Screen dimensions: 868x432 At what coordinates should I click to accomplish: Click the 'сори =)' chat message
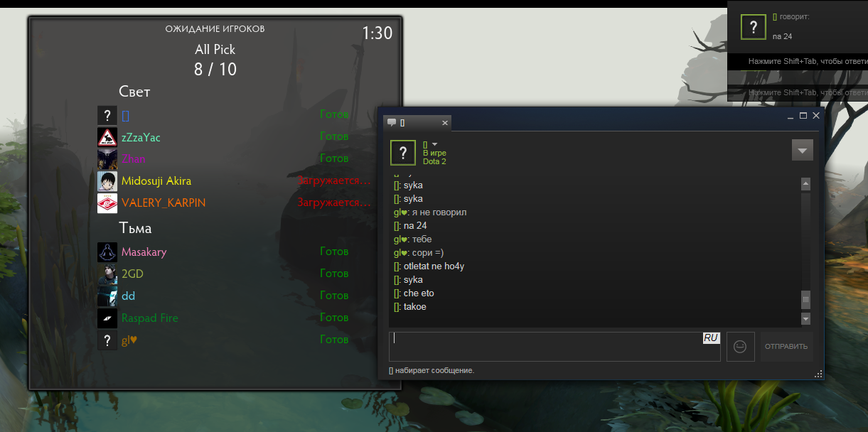427,253
